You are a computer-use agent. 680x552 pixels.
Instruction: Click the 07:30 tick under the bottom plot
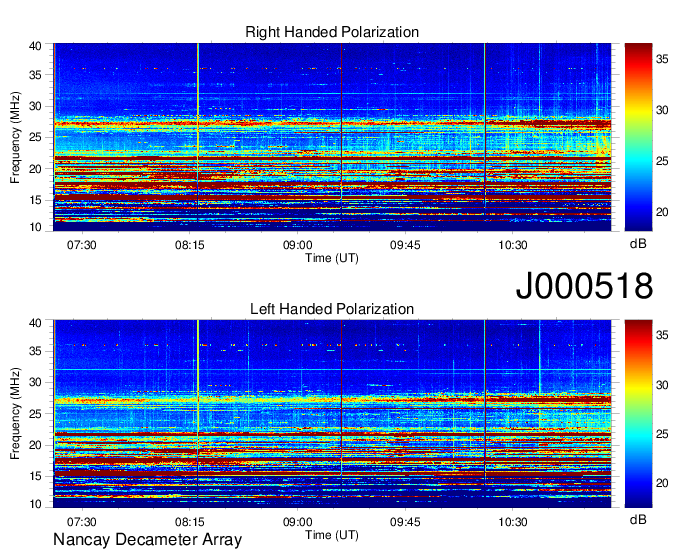[82, 522]
